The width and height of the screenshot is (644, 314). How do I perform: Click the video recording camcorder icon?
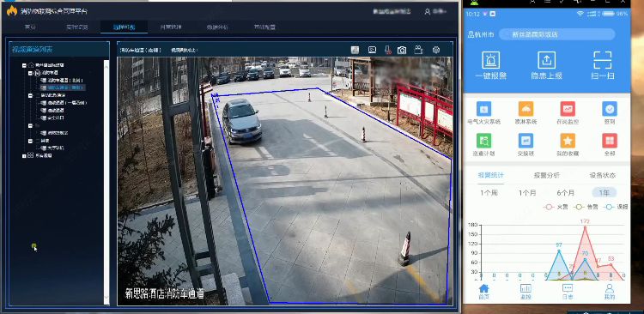pyautogui.click(x=418, y=50)
